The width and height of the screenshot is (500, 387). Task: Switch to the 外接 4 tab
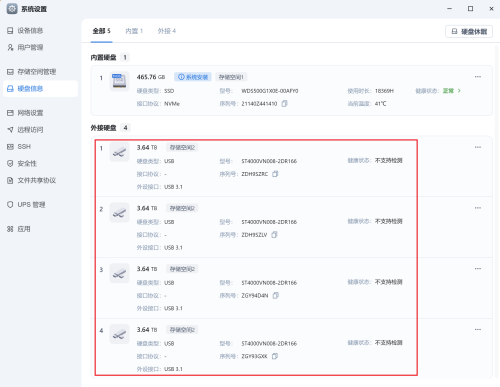click(167, 31)
